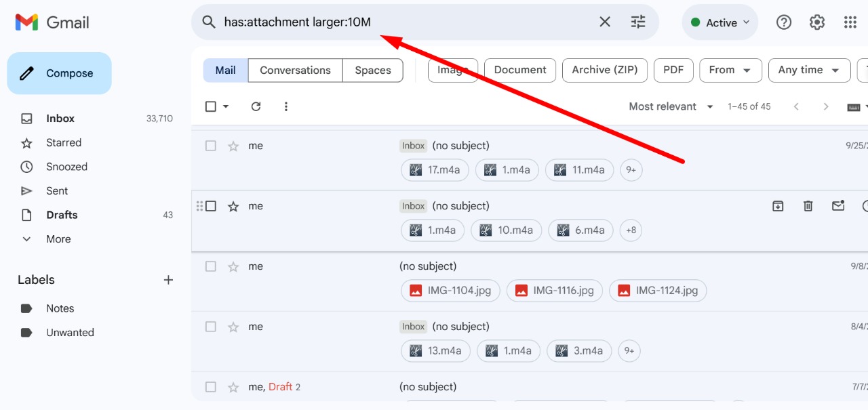Open the Support help icon
The image size is (868, 410).
click(x=784, y=22)
